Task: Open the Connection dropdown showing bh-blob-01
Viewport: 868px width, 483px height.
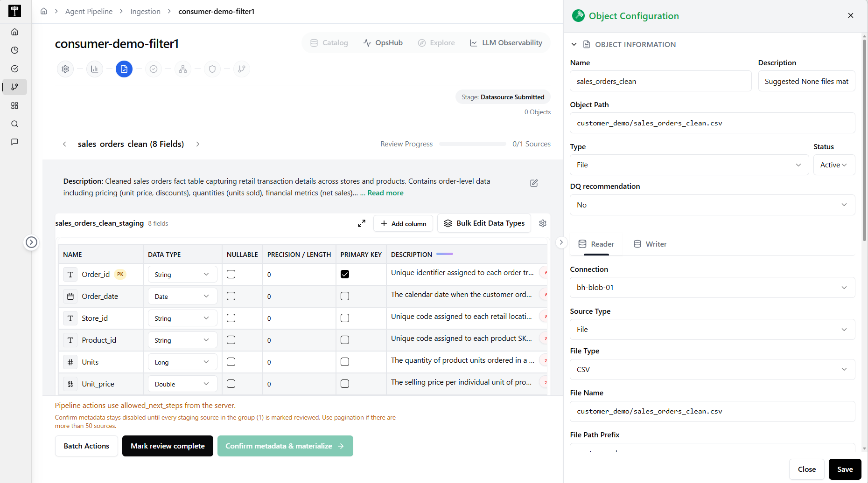Action: point(712,288)
